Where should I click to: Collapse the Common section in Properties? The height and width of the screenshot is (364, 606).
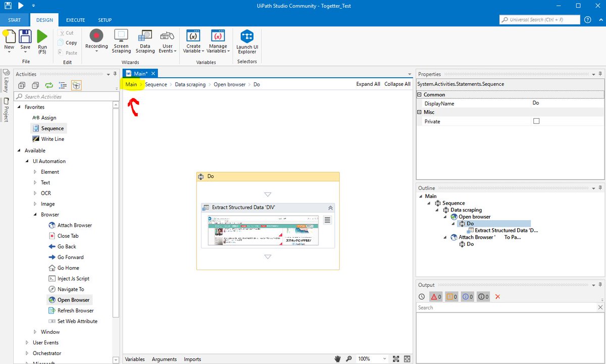click(420, 94)
